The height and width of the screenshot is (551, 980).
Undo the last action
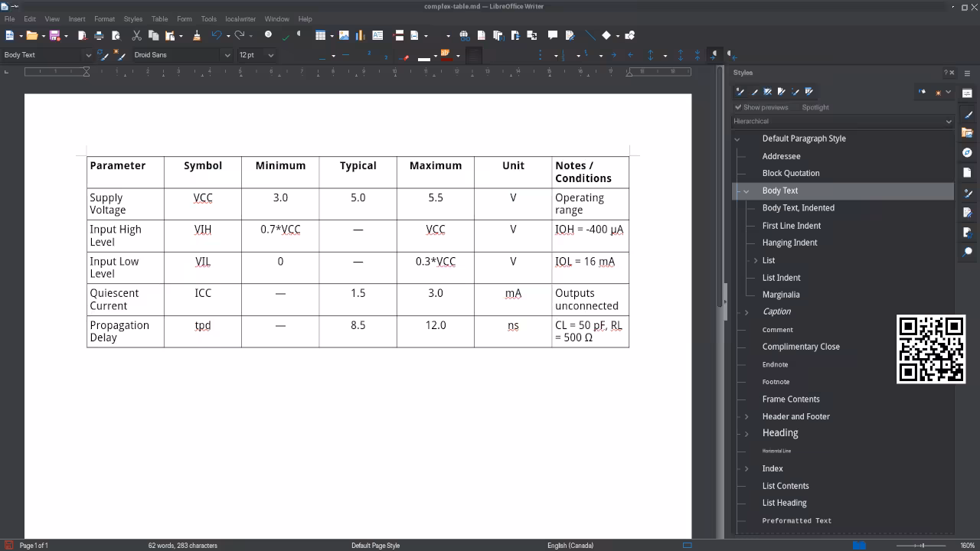[x=217, y=35]
